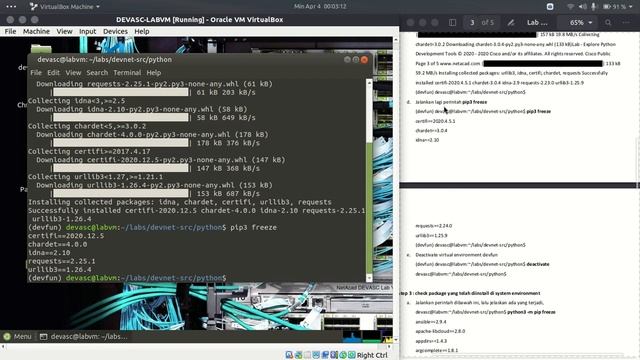The height and width of the screenshot is (360, 640).
Task: Open the Terminal menu in terminal window
Action: point(127,73)
